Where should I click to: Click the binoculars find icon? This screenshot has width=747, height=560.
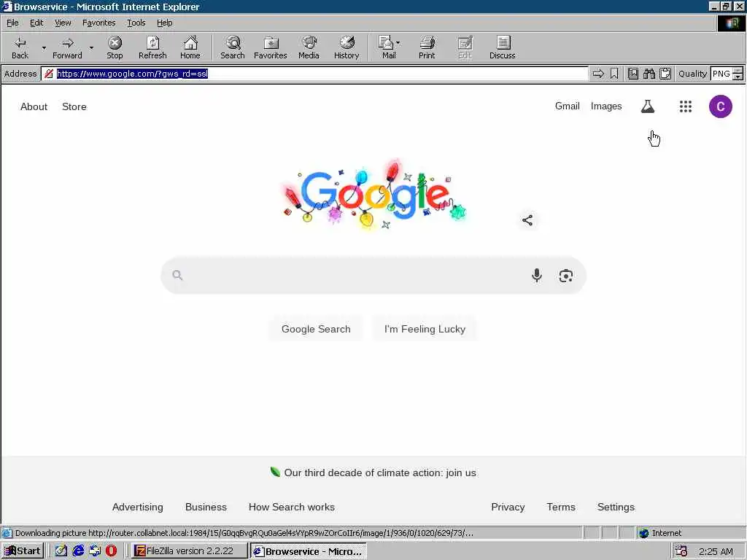649,74
